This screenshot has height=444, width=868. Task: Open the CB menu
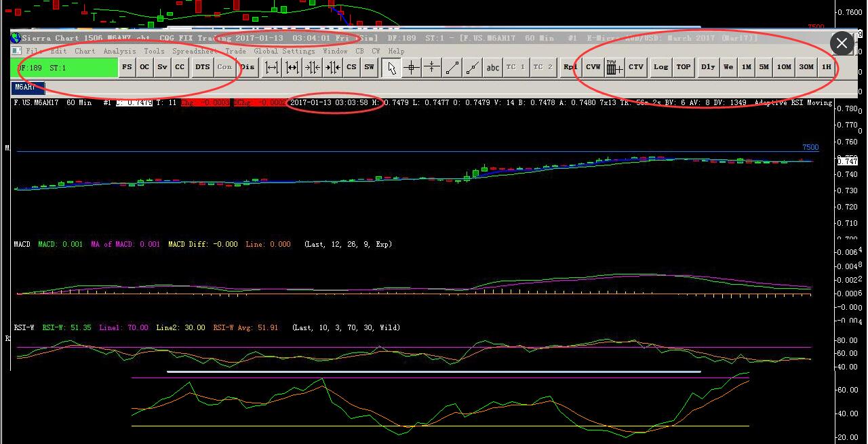pyautogui.click(x=359, y=51)
